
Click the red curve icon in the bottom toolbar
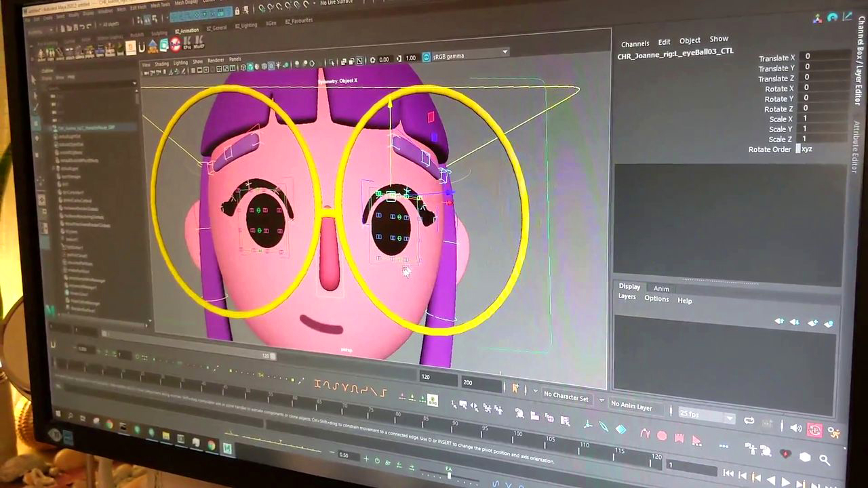pos(645,434)
